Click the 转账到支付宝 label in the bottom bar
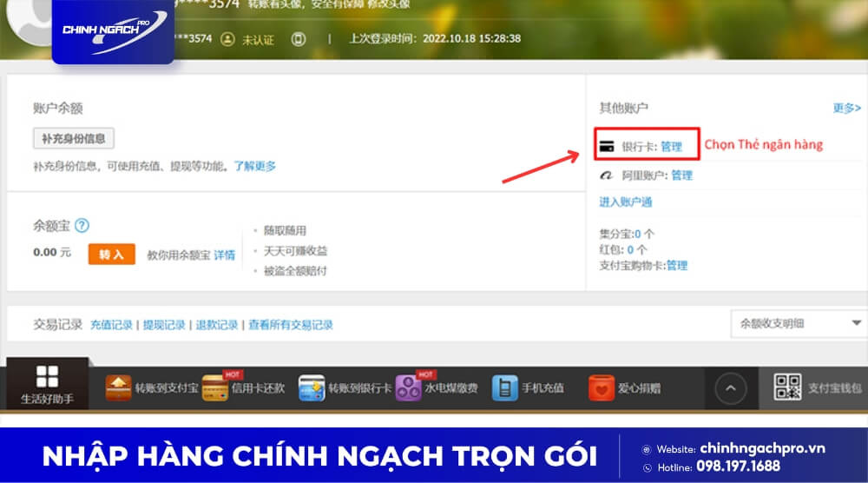 pos(167,388)
